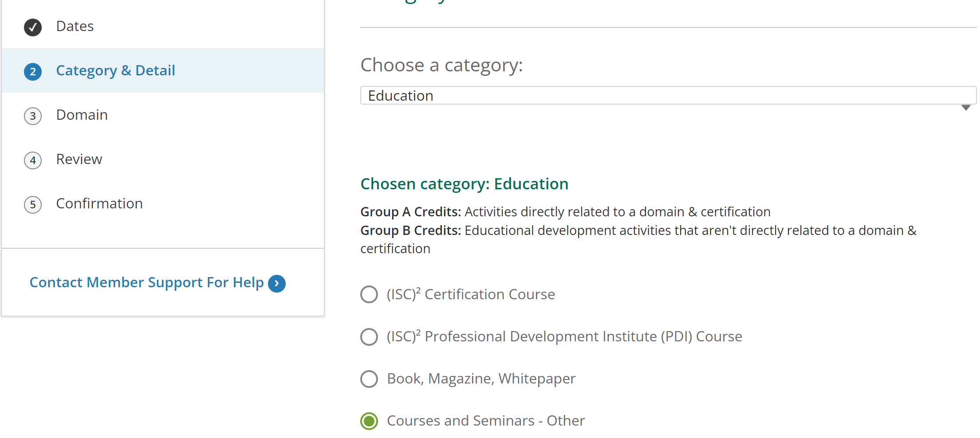This screenshot has width=980, height=438.
Task: Select the (ISC)² Certification Course radio button
Action: [x=369, y=294]
